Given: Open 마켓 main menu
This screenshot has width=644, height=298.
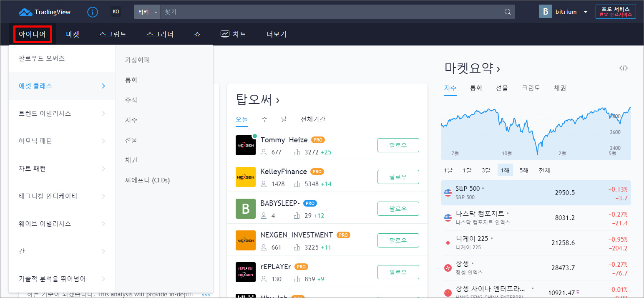Looking at the screenshot, I should pos(73,34).
